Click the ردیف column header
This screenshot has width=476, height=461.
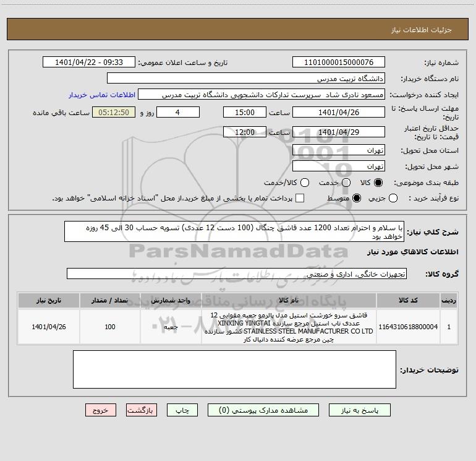point(449,300)
